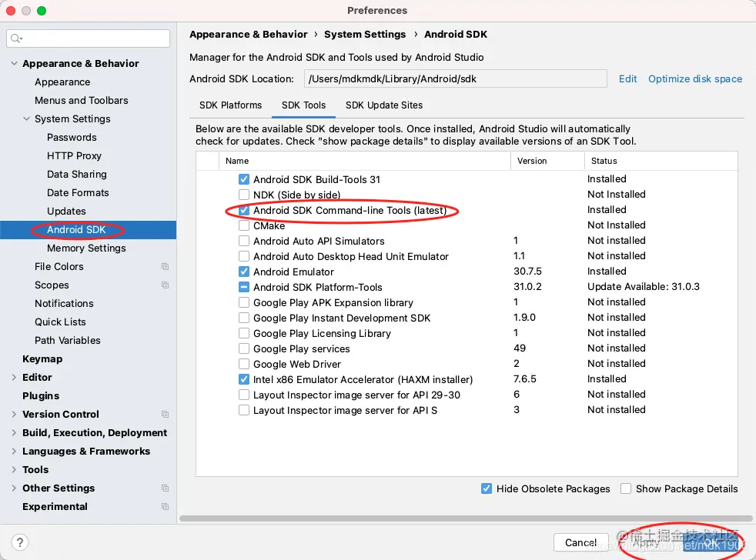
Task: Check Google Play services package
Action: click(x=244, y=349)
